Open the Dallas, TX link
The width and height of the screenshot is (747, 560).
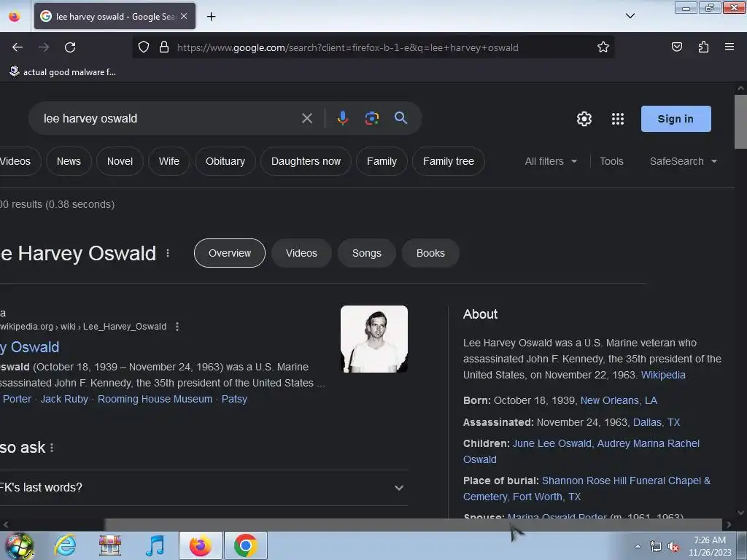(657, 422)
